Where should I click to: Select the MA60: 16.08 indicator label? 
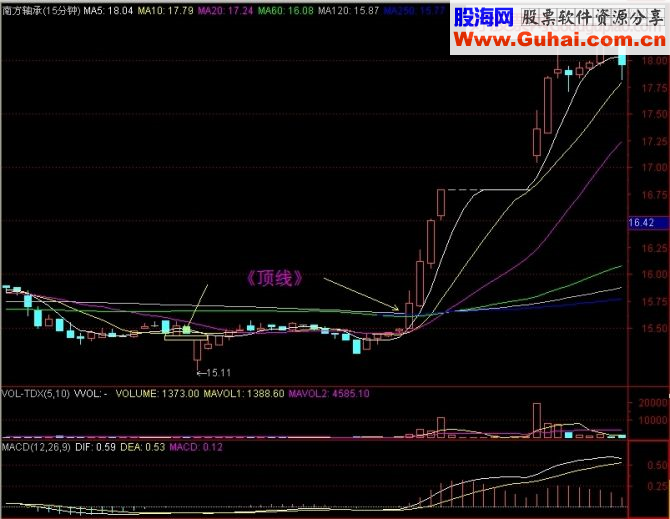(286, 11)
